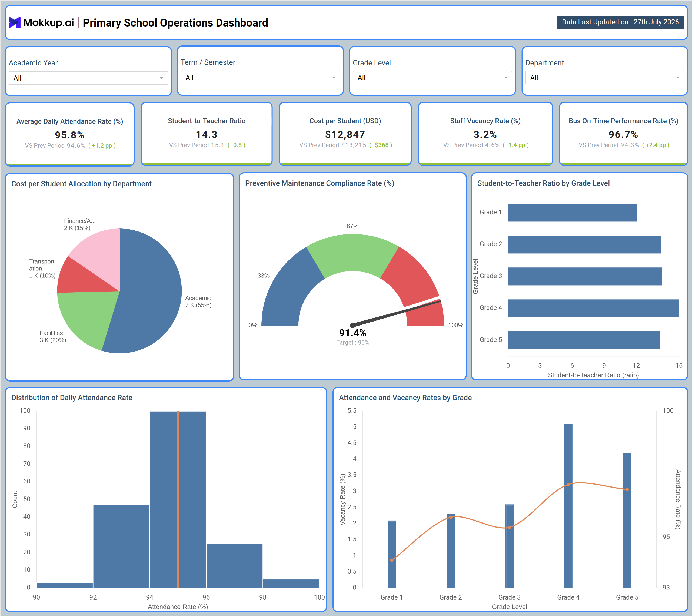Select the Average Daily Attendance Rate card value 95.8%

point(69,135)
